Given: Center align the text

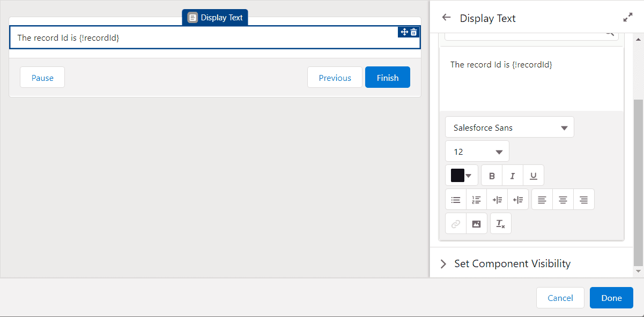Looking at the screenshot, I should coord(563,200).
